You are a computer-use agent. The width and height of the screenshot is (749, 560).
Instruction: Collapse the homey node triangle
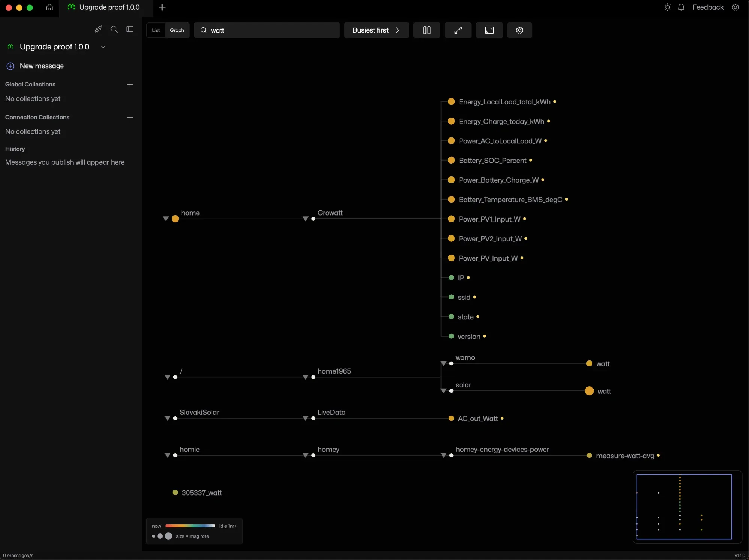(306, 455)
